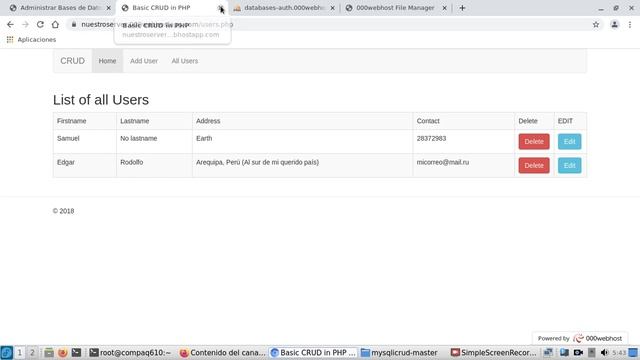
Task: Go back using the browser back arrow
Action: [10, 24]
